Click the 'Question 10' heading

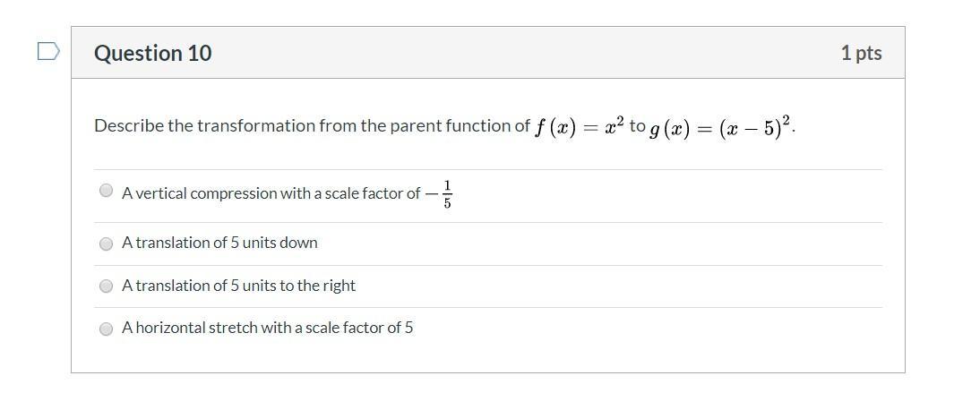point(153,53)
